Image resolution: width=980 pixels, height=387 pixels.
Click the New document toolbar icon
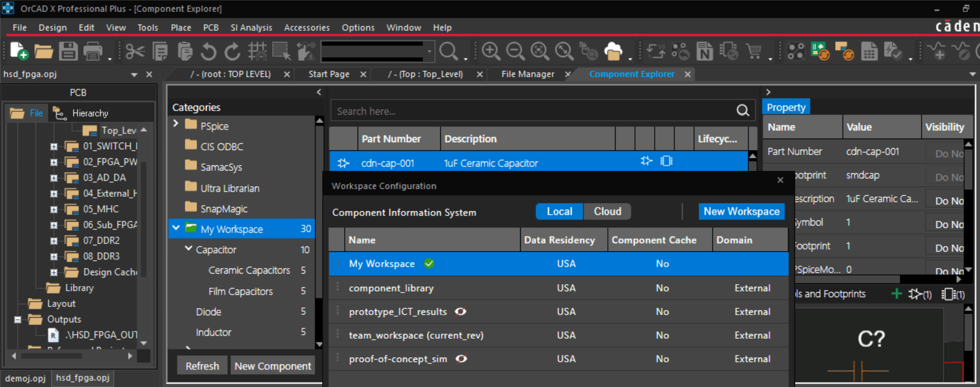click(x=19, y=51)
